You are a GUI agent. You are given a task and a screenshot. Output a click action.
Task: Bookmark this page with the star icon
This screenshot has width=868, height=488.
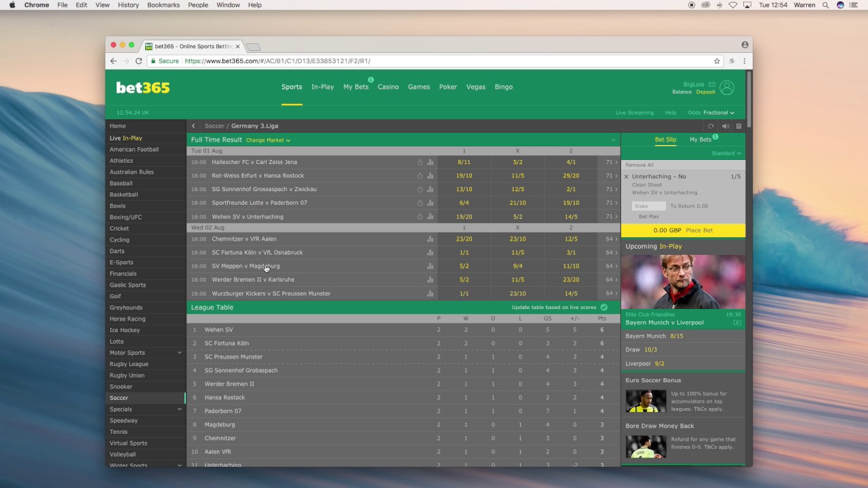(x=717, y=61)
